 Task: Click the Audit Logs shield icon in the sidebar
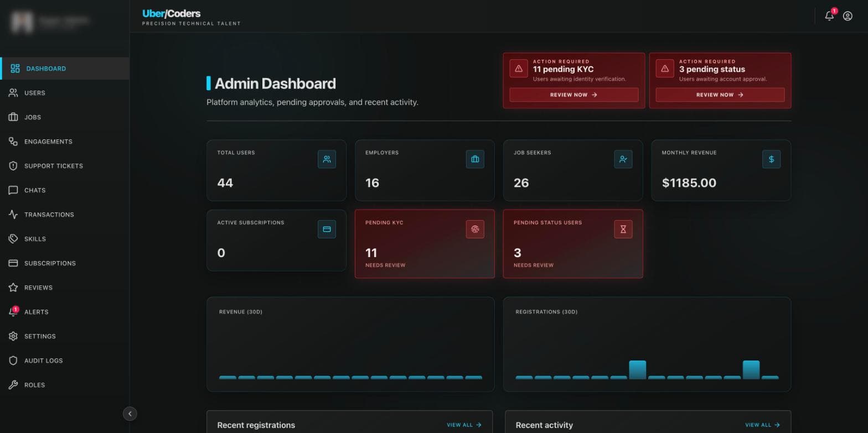(x=13, y=361)
